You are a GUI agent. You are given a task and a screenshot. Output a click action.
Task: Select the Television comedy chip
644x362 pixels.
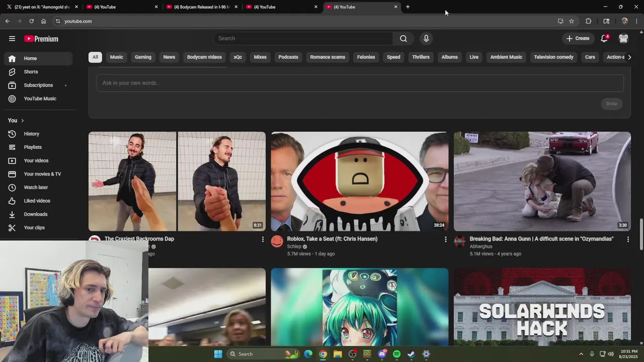point(553,57)
